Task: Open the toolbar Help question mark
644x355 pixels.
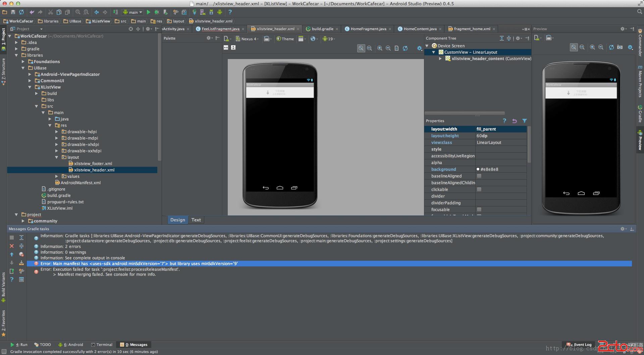Action: [x=230, y=12]
